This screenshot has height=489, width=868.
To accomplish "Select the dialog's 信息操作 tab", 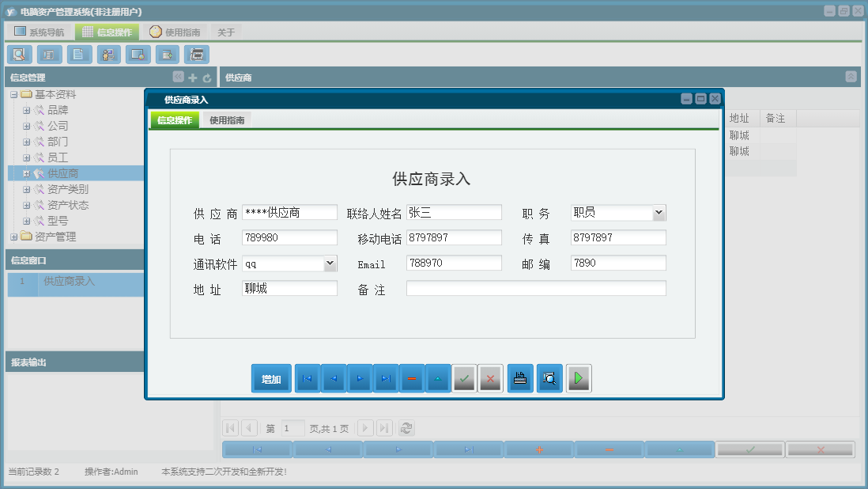I will (x=175, y=120).
